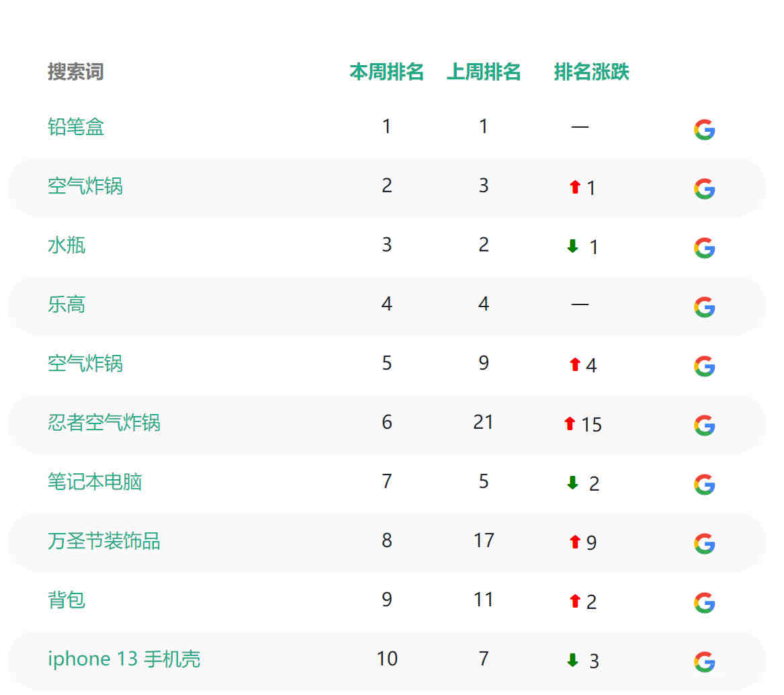Viewport: 784px width, 695px height.
Task: Open Google icon for 万圣节装饰品
Action: pyautogui.click(x=704, y=543)
